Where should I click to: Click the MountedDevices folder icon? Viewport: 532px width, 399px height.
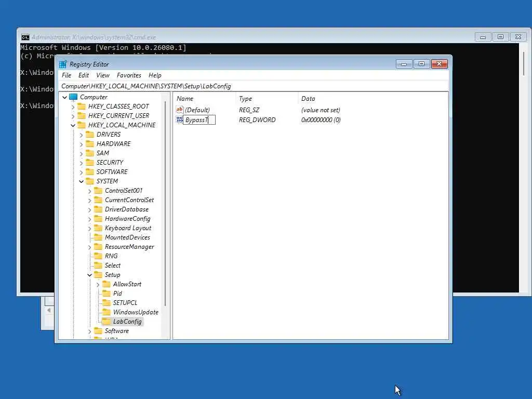tap(98, 237)
